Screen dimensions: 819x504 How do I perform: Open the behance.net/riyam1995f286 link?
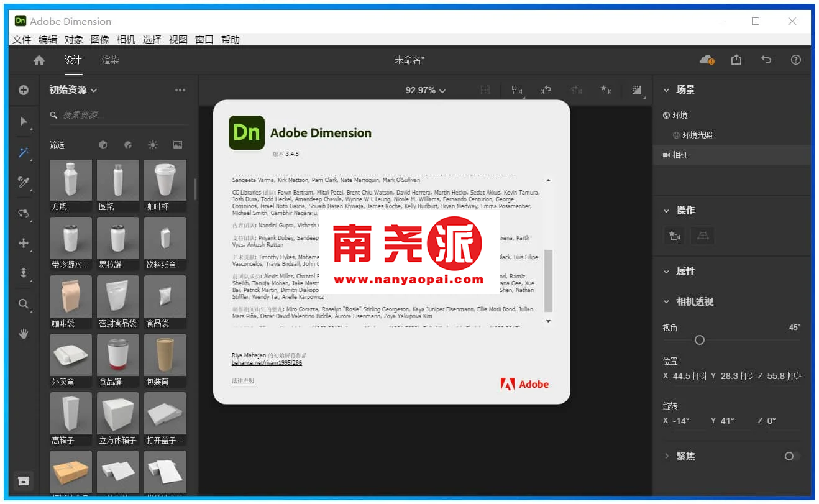(x=267, y=362)
